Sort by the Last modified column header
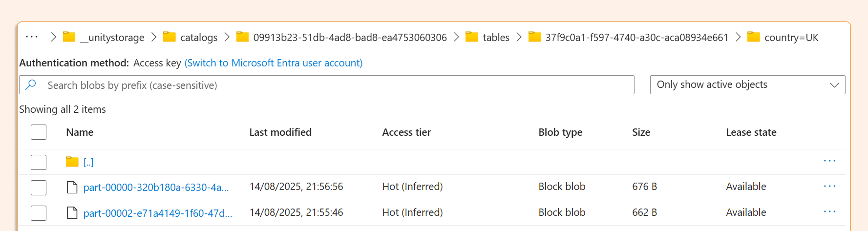This screenshot has height=231, width=868. [280, 132]
